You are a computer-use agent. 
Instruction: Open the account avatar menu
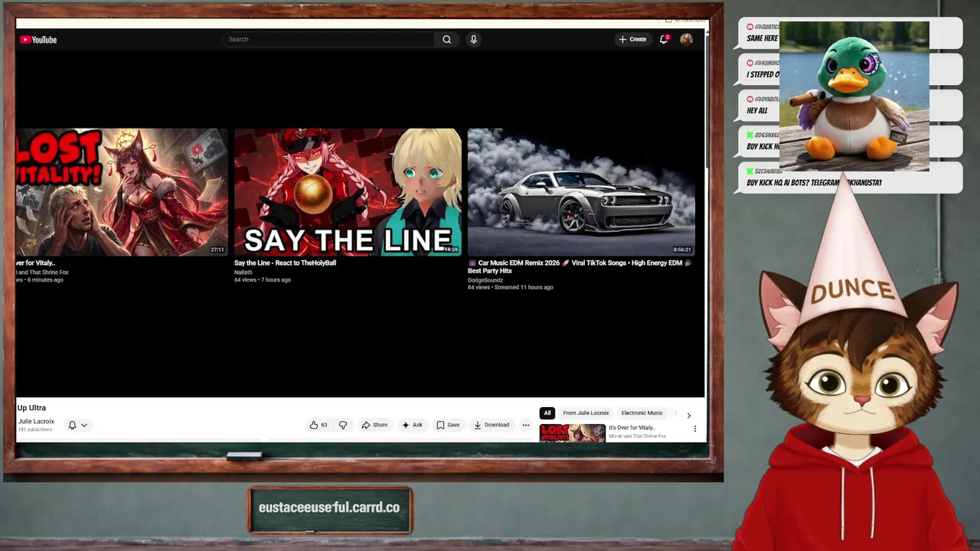[x=686, y=40]
